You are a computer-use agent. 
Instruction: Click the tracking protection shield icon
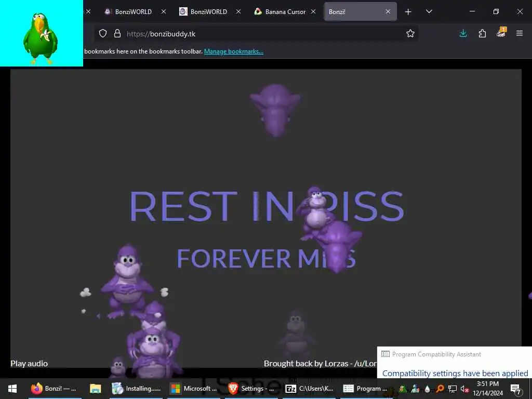click(x=103, y=34)
